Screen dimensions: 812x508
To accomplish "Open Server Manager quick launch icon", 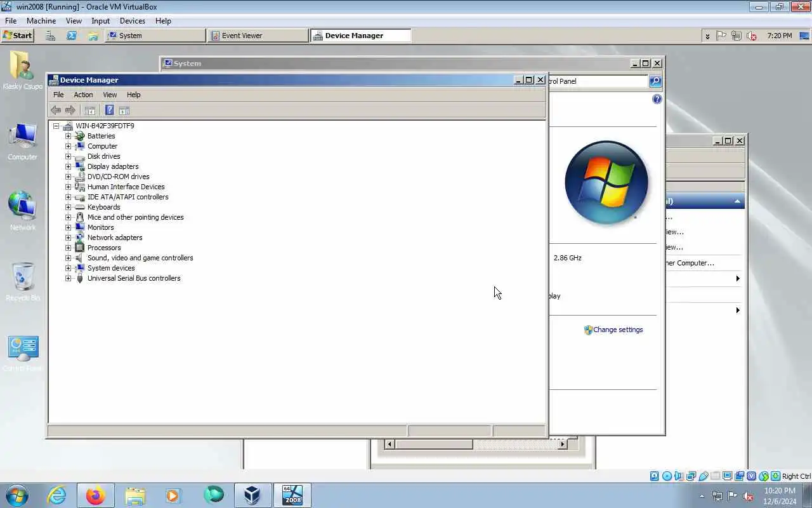I will pyautogui.click(x=51, y=36).
